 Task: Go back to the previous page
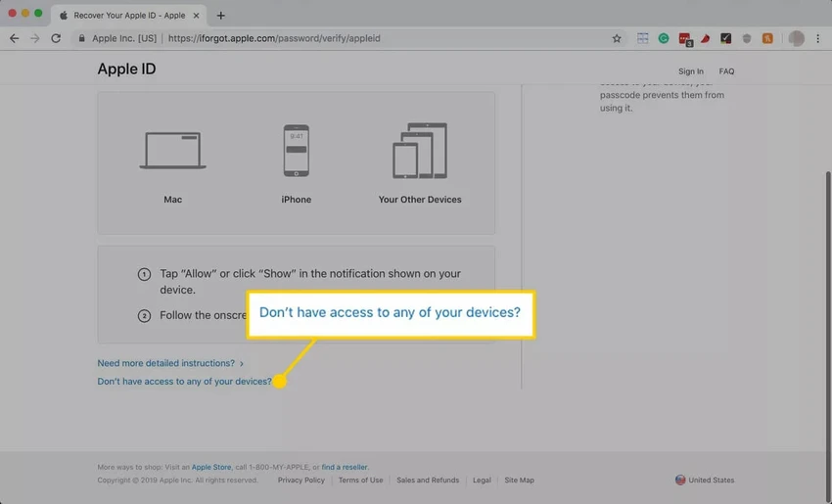15,38
